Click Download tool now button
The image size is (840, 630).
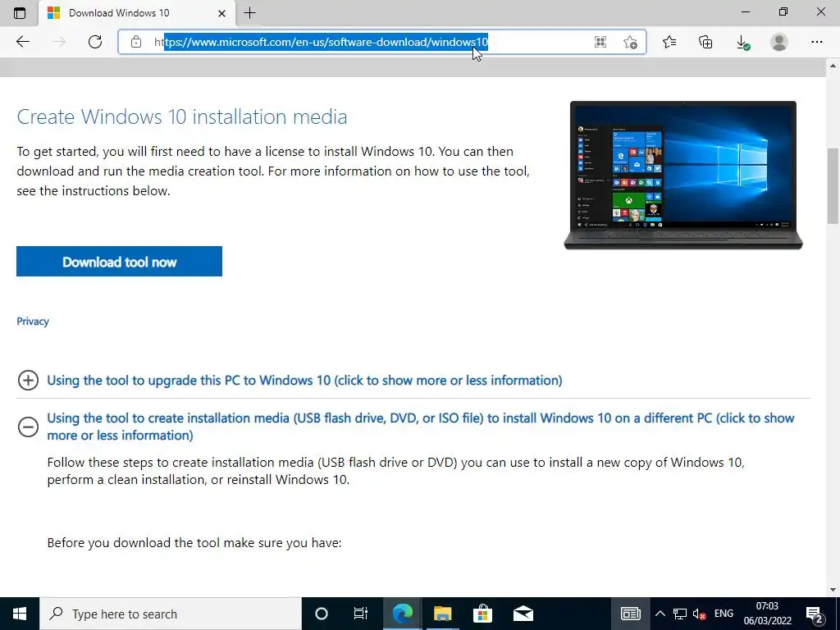(120, 262)
